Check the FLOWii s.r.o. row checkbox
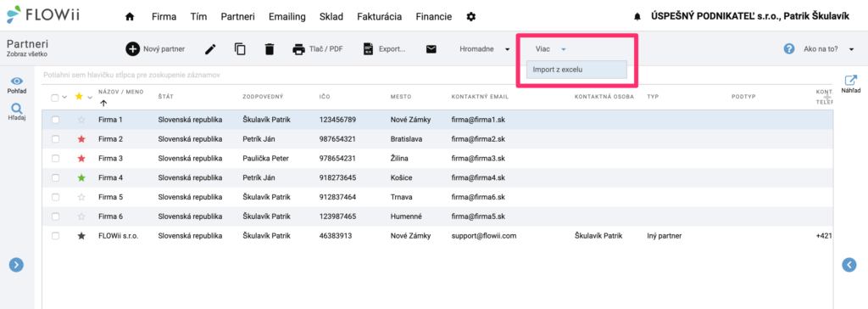 pos(55,236)
